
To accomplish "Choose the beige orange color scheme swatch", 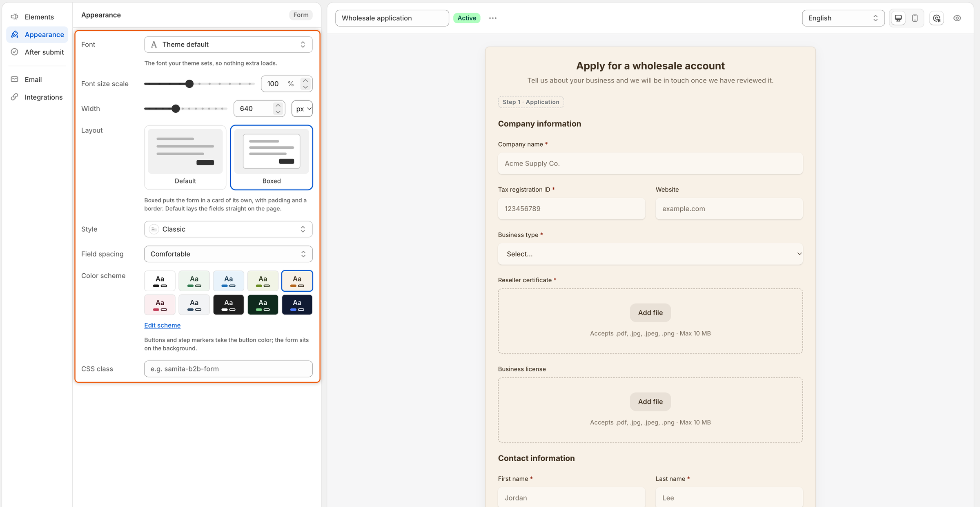I will pyautogui.click(x=297, y=281).
